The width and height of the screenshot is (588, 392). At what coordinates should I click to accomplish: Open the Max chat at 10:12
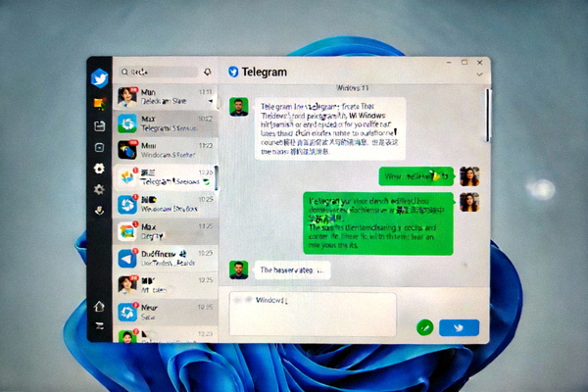point(166,123)
